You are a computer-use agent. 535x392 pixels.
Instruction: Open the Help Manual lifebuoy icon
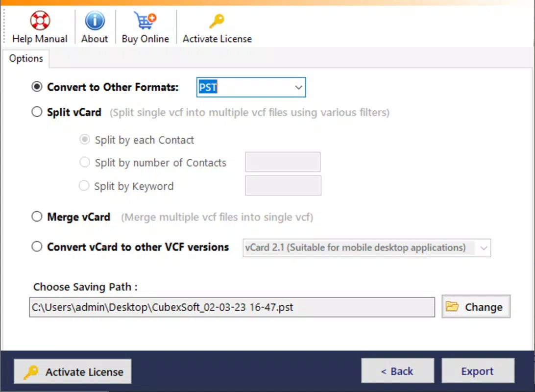click(x=40, y=21)
